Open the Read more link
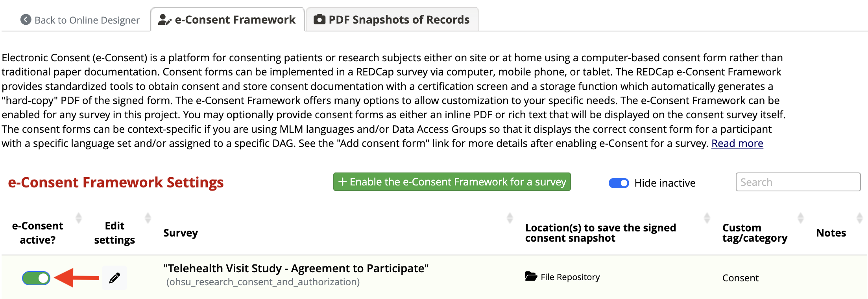The width and height of the screenshot is (868, 299). point(737,143)
